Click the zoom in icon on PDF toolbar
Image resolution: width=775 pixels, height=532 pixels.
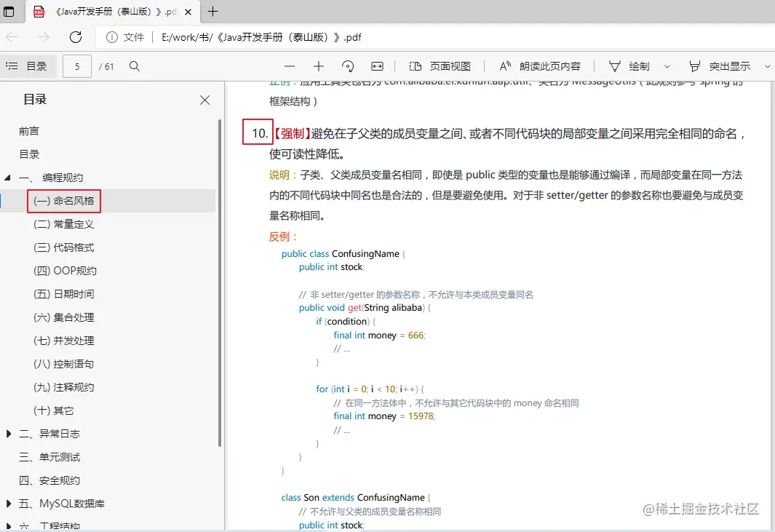click(x=319, y=65)
